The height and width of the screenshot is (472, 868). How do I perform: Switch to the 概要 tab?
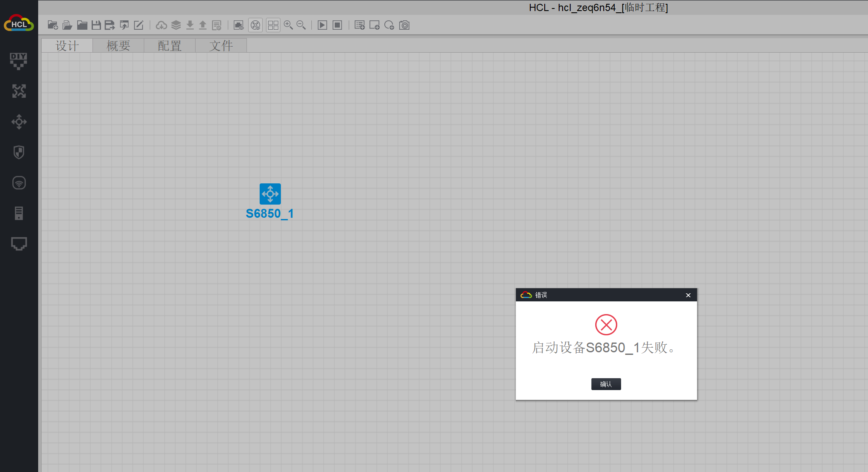(x=118, y=45)
